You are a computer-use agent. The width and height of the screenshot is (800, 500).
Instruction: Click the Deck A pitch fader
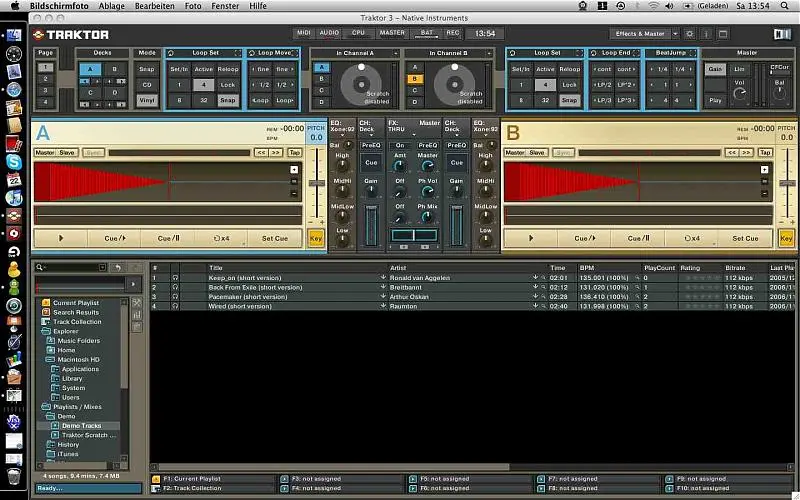coord(316,185)
